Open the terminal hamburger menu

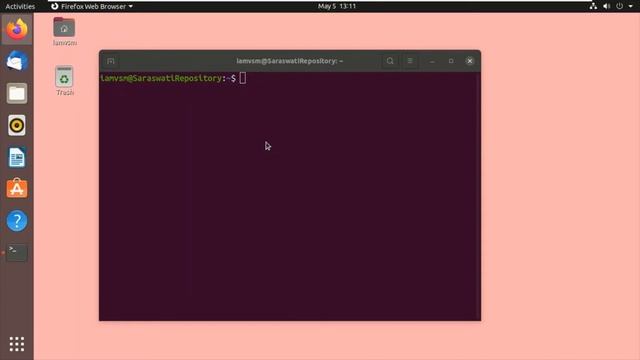[410, 61]
